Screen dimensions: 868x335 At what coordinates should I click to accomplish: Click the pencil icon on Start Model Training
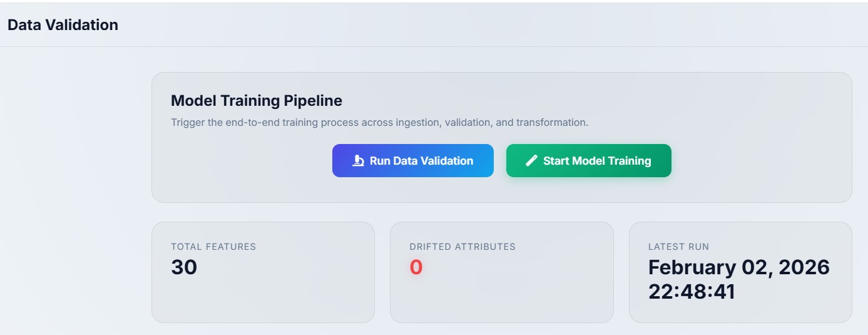pos(531,161)
